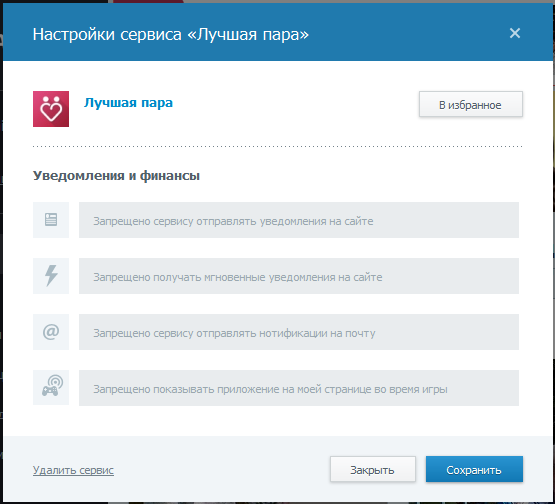The height and width of the screenshot is (504, 555).
Task: Save settings with Сохранить button
Action: (474, 469)
